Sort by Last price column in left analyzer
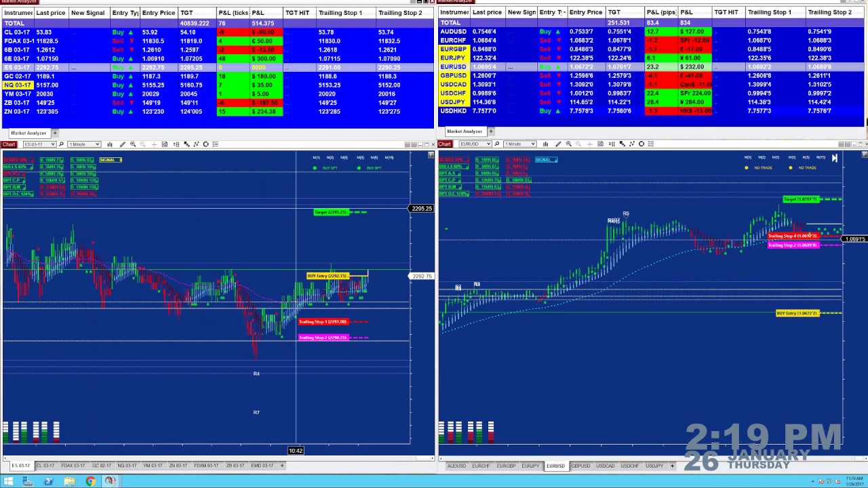The height and width of the screenshot is (488, 868). point(51,13)
